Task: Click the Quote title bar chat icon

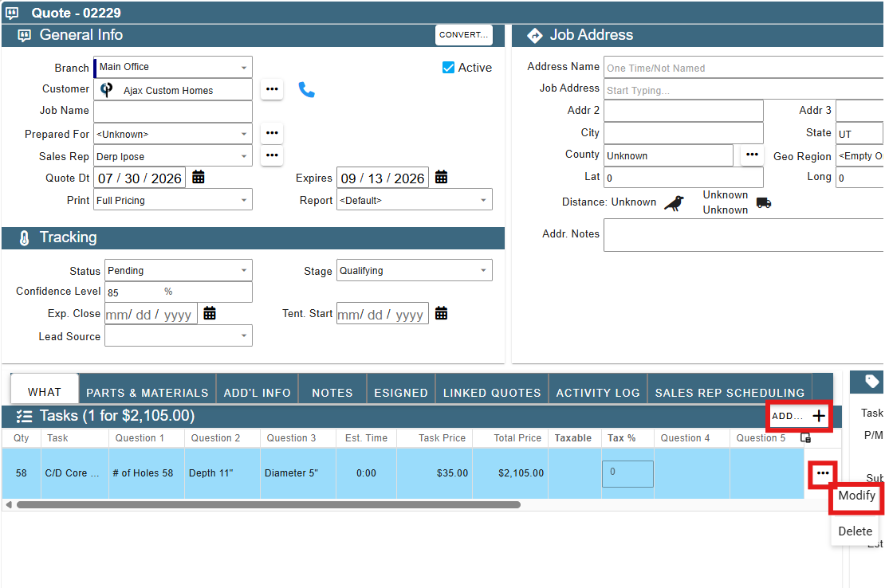Action: (x=12, y=13)
